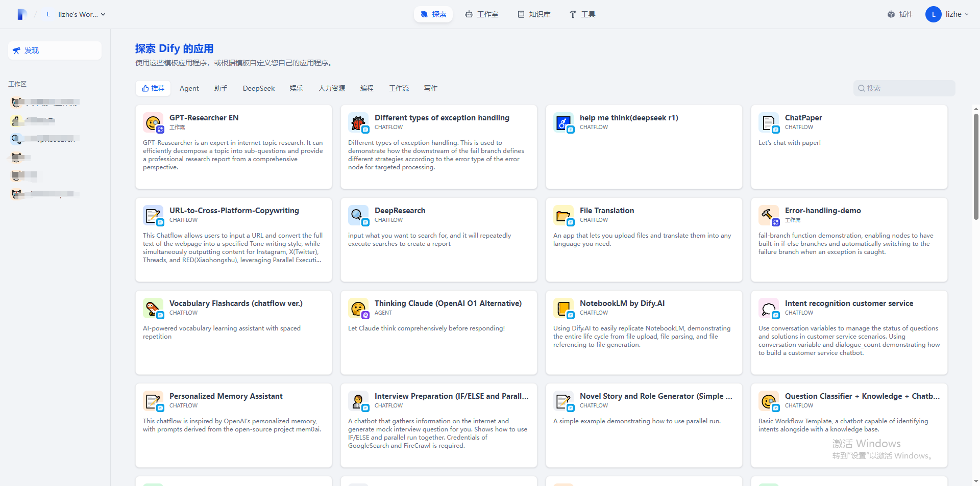Viewport: 980px width, 486px height.
Task: Click the Error-handling-demo card title
Action: (823, 211)
